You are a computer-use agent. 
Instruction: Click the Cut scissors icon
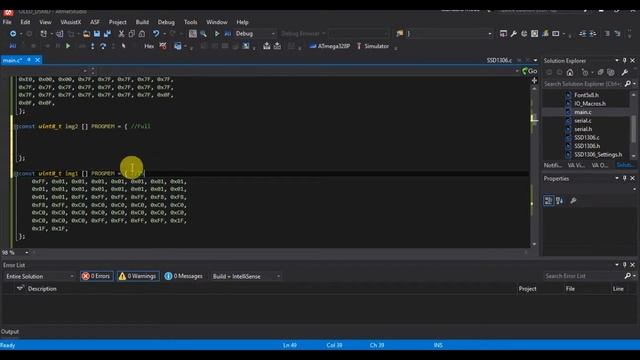(x=121, y=34)
